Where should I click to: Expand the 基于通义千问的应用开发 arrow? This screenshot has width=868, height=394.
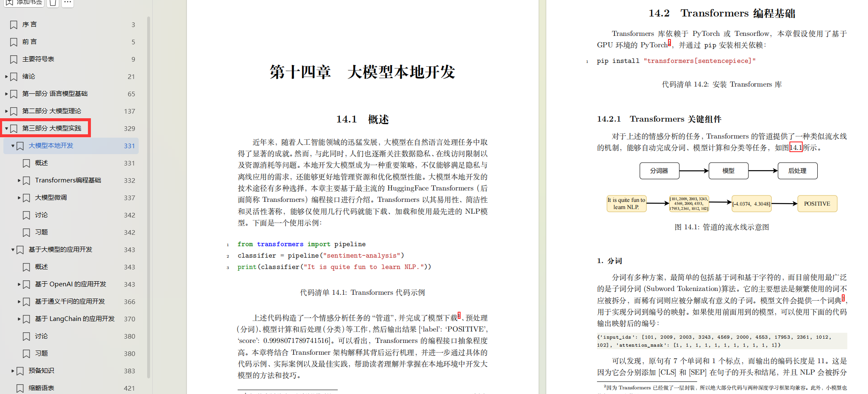pyautogui.click(x=19, y=302)
